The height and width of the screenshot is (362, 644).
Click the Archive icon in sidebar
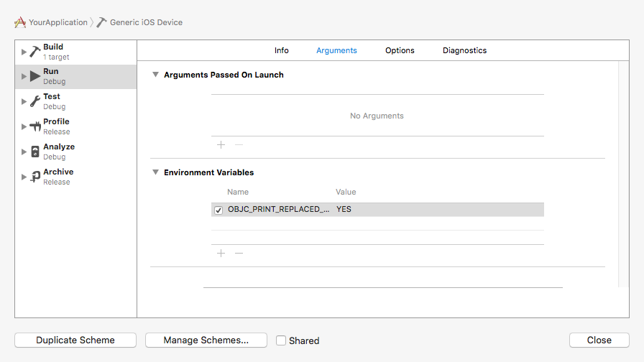[x=34, y=177]
